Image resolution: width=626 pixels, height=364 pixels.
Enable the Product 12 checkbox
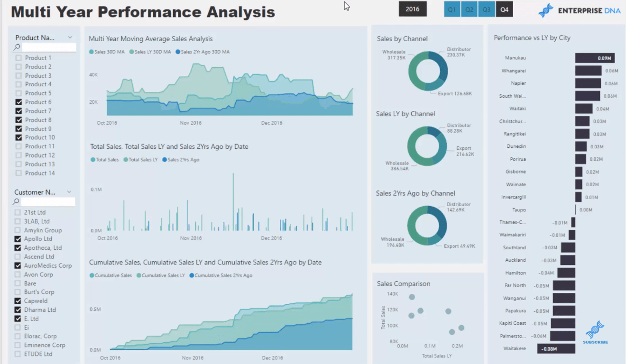pyautogui.click(x=18, y=155)
